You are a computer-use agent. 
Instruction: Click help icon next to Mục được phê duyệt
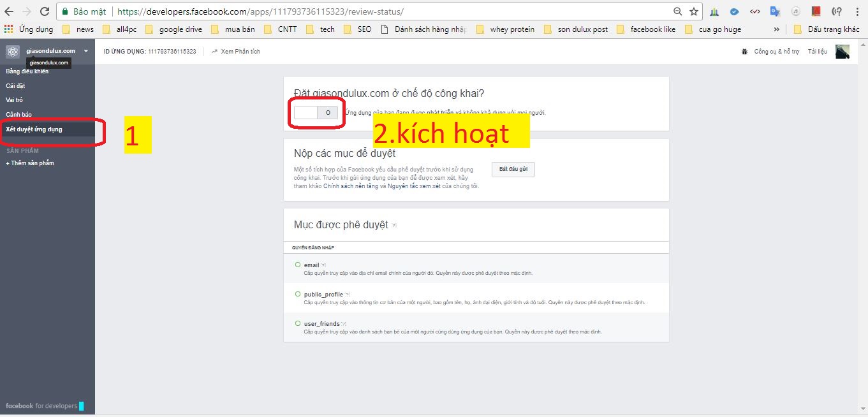[394, 226]
